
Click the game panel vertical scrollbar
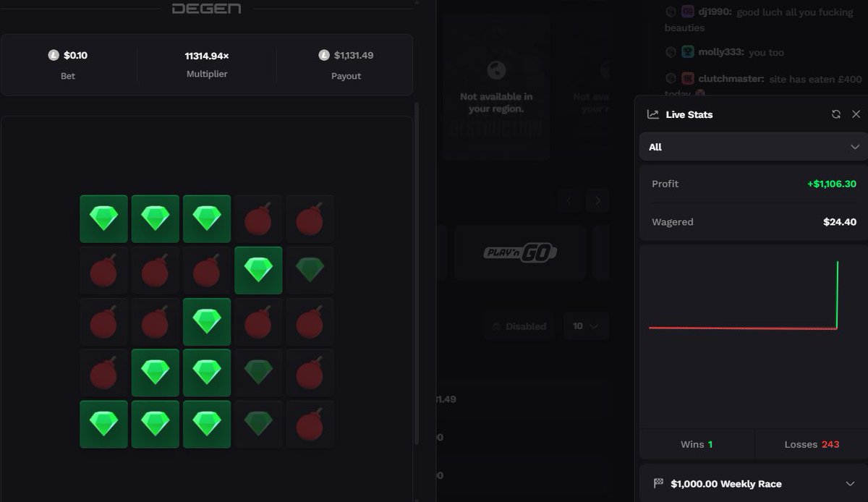(416, 273)
